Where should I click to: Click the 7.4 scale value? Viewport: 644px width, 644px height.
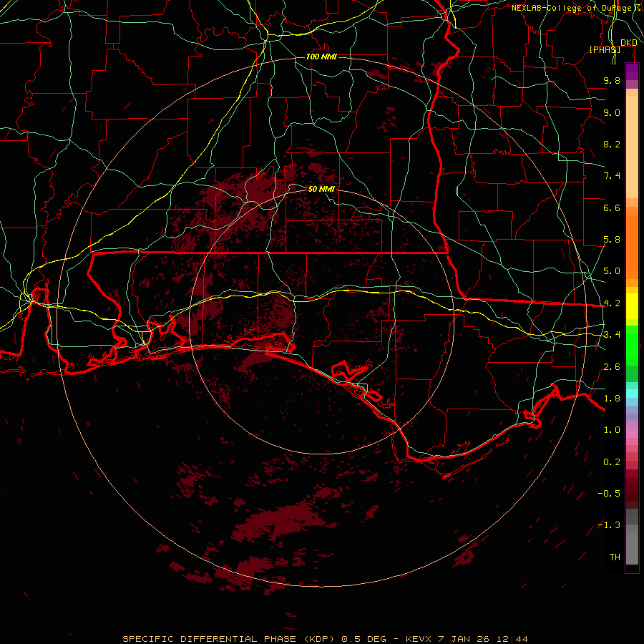coord(612,176)
